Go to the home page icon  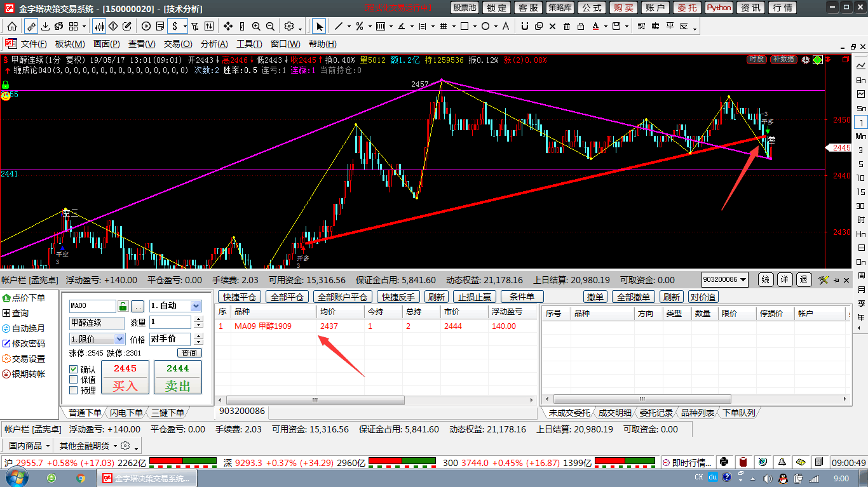(12, 27)
